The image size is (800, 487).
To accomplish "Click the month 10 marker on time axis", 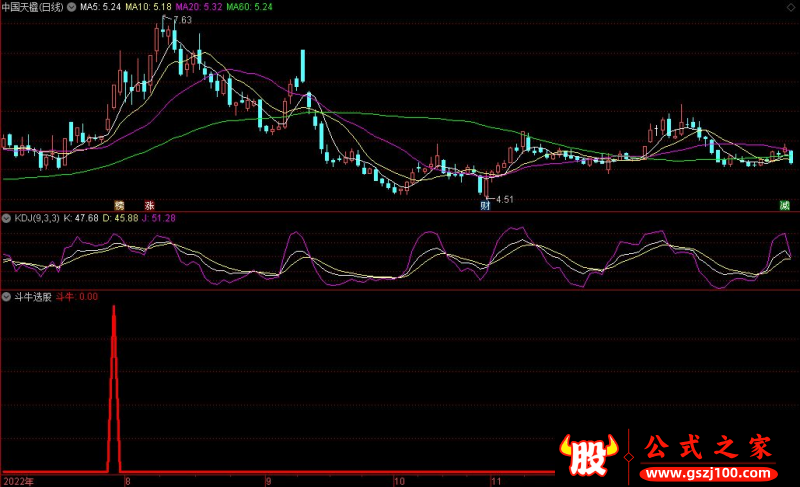I will coord(398,480).
